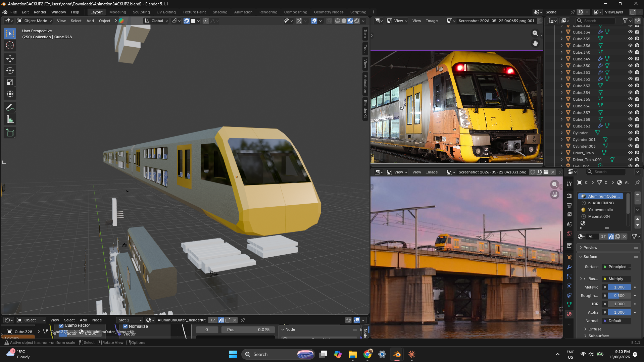Pin the node editor material
This screenshot has width=644, height=362.
[x=243, y=320]
